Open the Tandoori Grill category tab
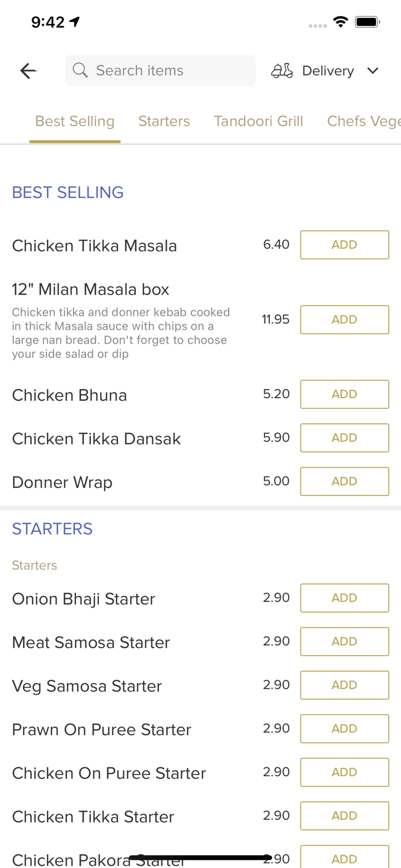 point(259,121)
